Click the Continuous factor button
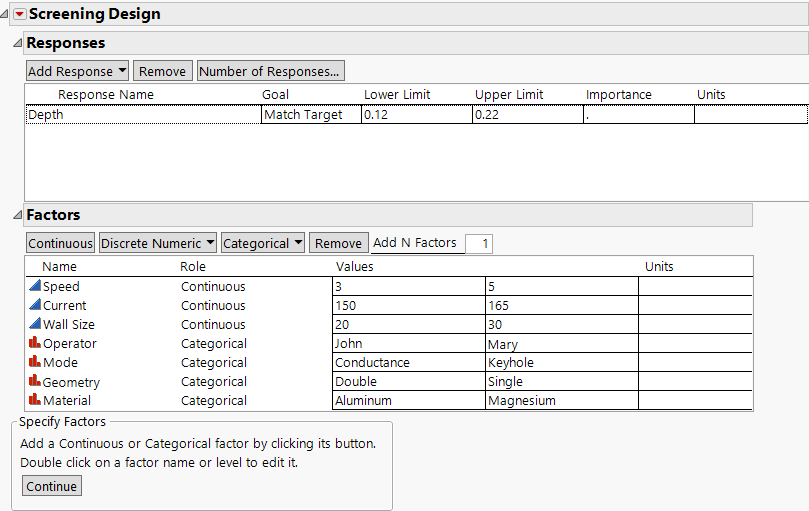The image size is (809, 511). coord(60,243)
